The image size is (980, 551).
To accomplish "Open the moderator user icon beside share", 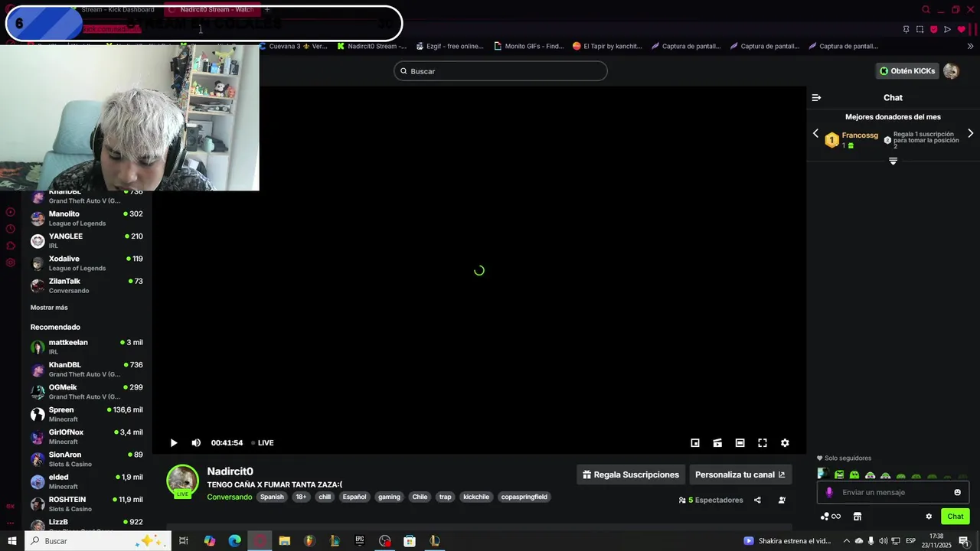I will (782, 500).
